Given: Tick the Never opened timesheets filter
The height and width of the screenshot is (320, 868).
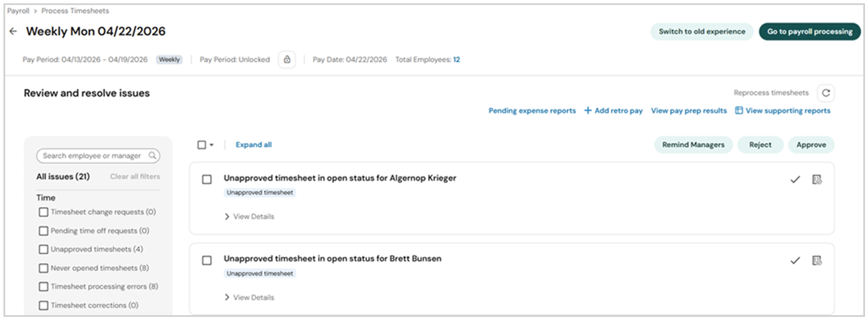Looking at the screenshot, I should [x=43, y=268].
